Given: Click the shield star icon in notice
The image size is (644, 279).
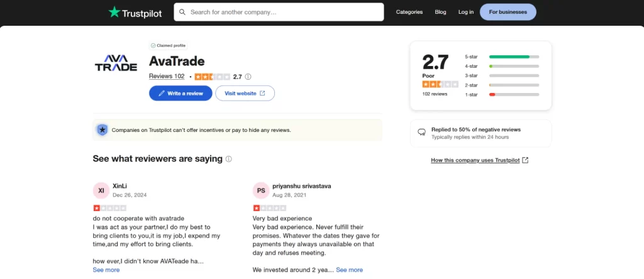Looking at the screenshot, I should (x=103, y=130).
